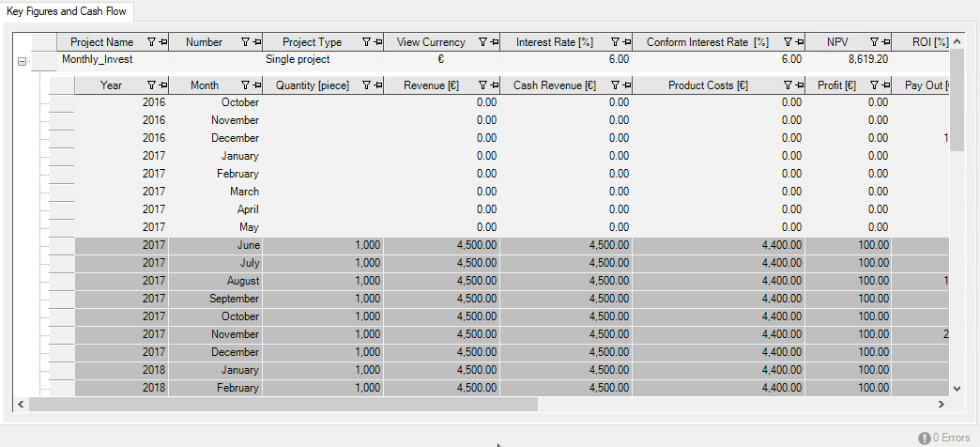The width and height of the screenshot is (980, 447).
Task: Open Profit [€] column filter dropdown
Action: point(874,85)
